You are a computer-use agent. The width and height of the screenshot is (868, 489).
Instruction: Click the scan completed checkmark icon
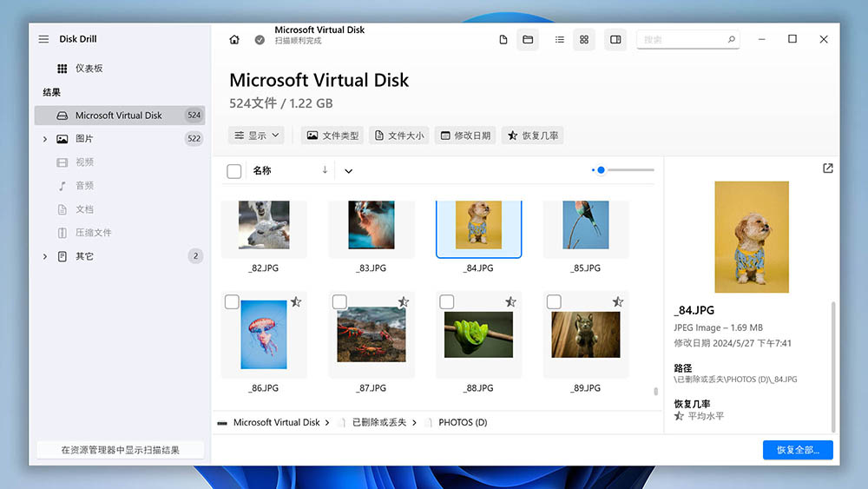(260, 40)
